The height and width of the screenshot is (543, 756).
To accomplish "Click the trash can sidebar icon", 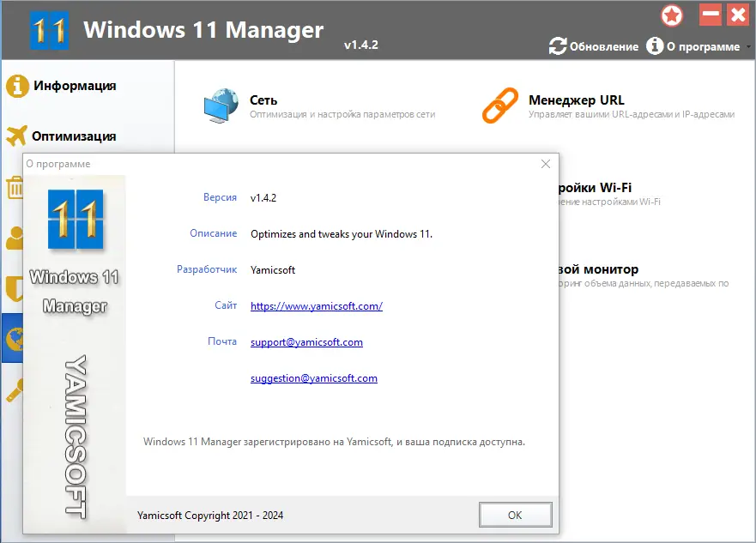I will [15, 188].
